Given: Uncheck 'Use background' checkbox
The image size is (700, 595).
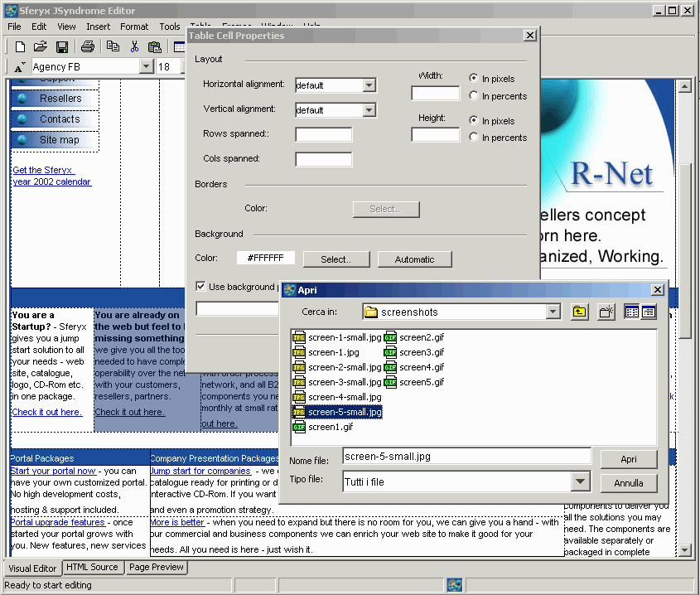Looking at the screenshot, I should (x=200, y=287).
